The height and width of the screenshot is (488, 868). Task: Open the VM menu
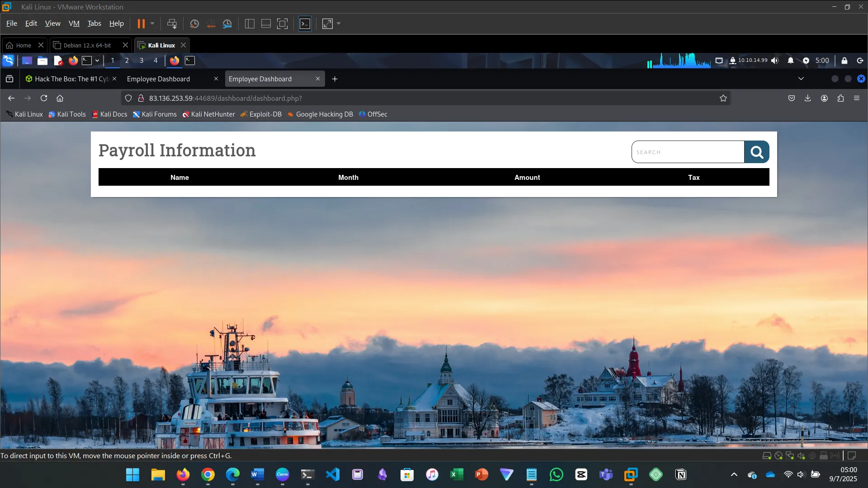click(74, 23)
